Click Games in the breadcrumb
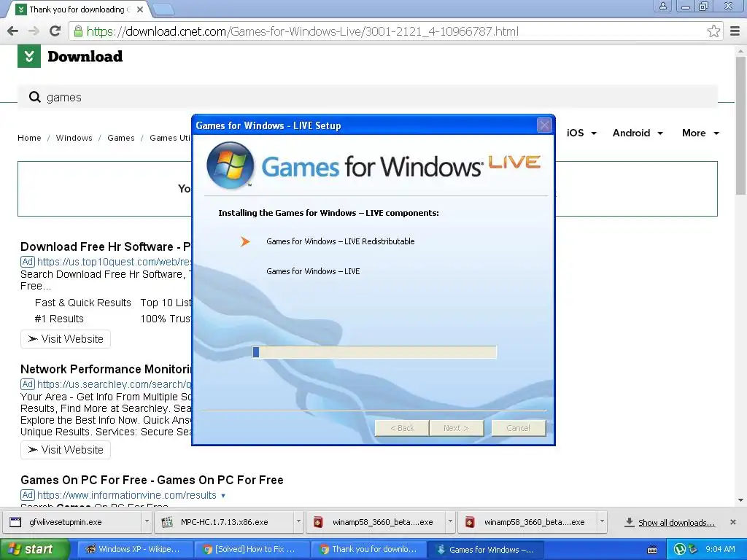 click(120, 138)
